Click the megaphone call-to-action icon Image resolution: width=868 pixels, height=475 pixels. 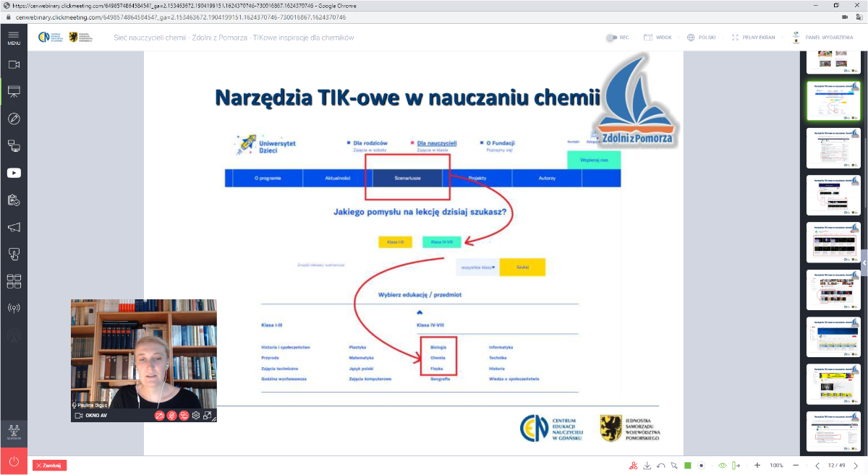pos(14,227)
